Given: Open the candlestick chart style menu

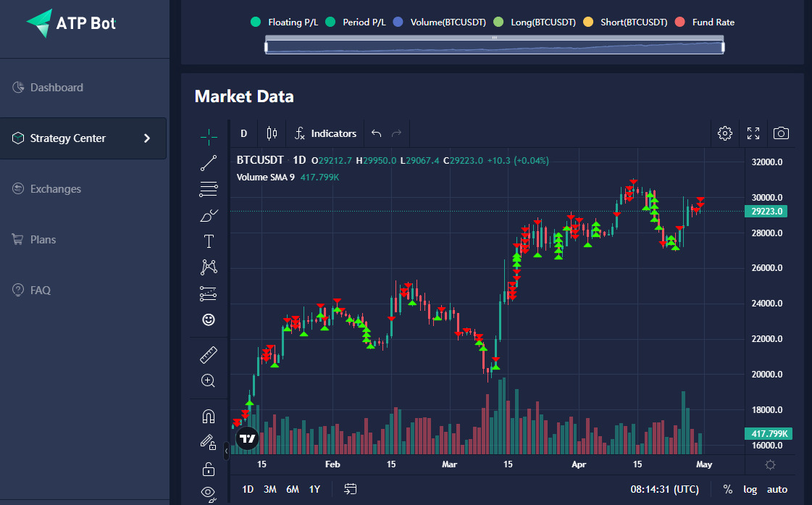Looking at the screenshot, I should (272, 133).
